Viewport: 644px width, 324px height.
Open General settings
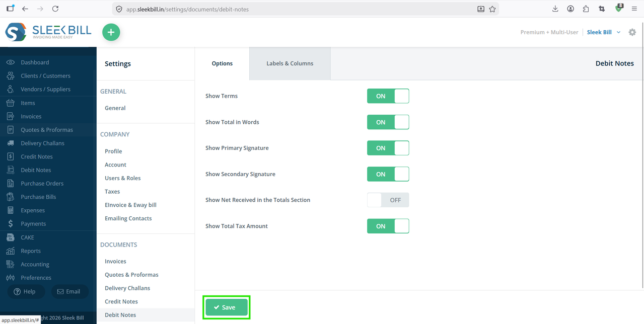tap(115, 108)
